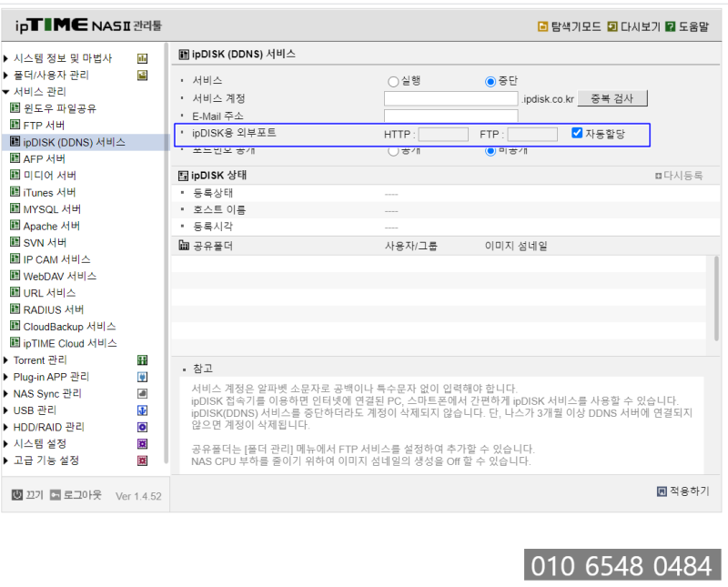Screen dimensions: 728x587
Task: Choose the 공개 radio option
Action: 393,150
